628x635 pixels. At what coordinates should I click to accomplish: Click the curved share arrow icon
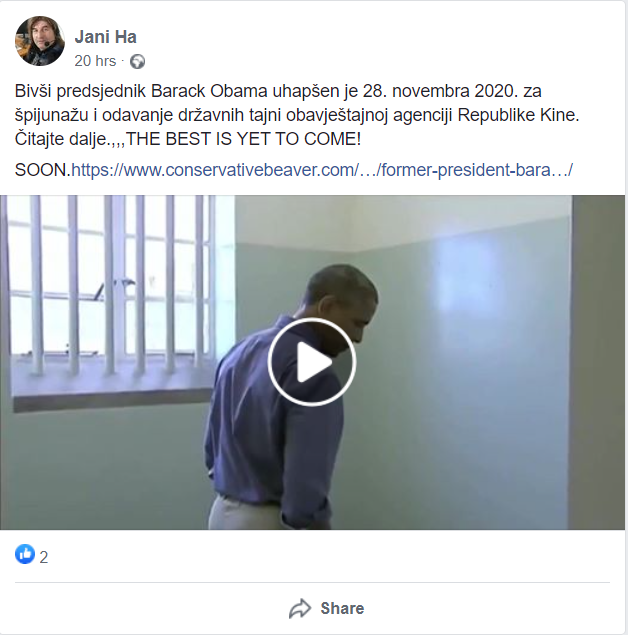(x=300, y=608)
